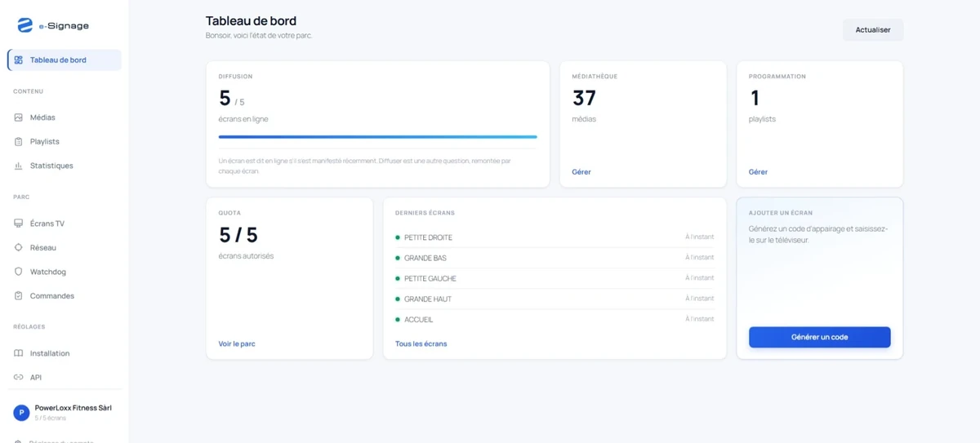Click the Générer un code button
The image size is (980, 443).
click(x=819, y=337)
